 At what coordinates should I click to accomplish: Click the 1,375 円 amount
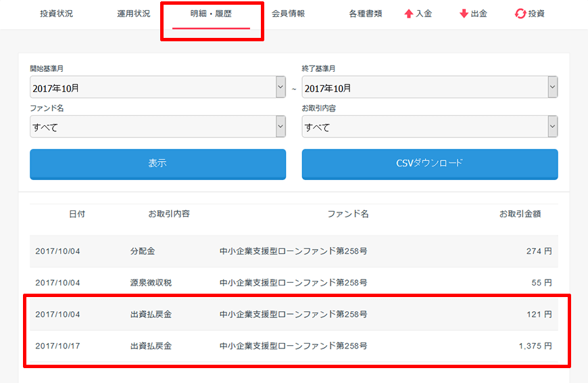tap(535, 346)
